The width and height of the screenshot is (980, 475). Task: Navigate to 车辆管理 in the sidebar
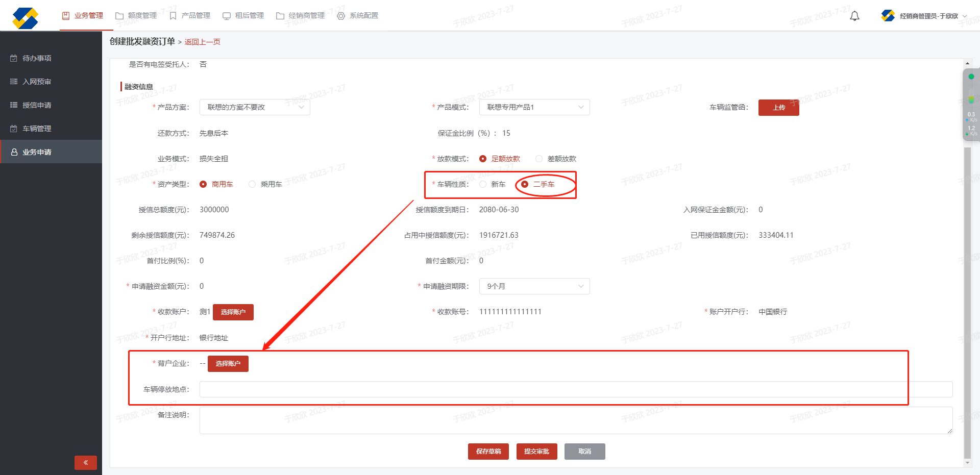(x=37, y=129)
